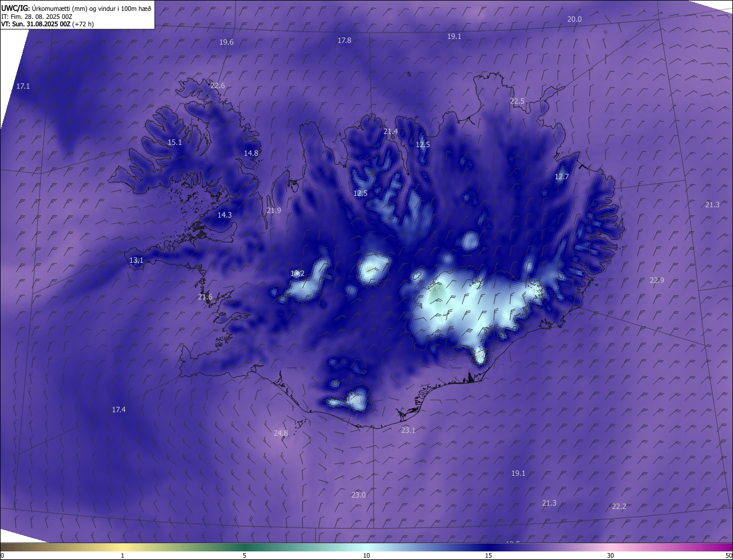The height and width of the screenshot is (560, 733).
Task: Click the 'VT: Sun. 31.08.2025 00Z (+72 h)' line
Action: [48, 24]
